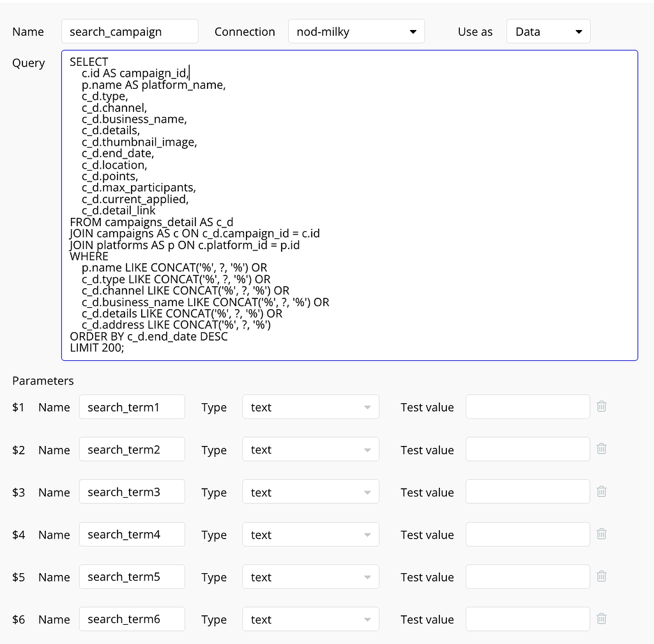
Task: Delete parameter $5 using its trash icon
Action: point(601,576)
